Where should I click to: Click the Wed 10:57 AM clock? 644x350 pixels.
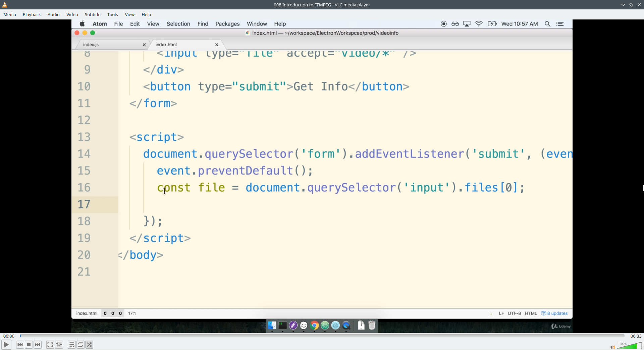tap(520, 24)
